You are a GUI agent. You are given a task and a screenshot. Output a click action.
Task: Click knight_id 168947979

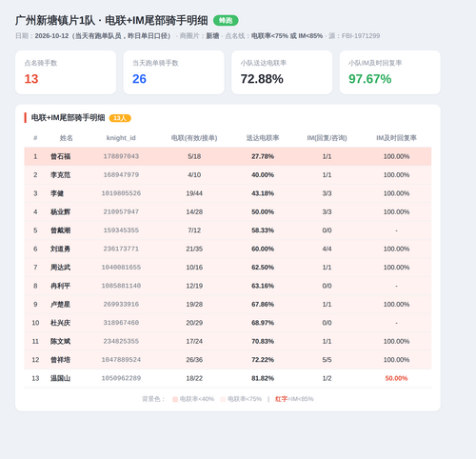tap(121, 174)
